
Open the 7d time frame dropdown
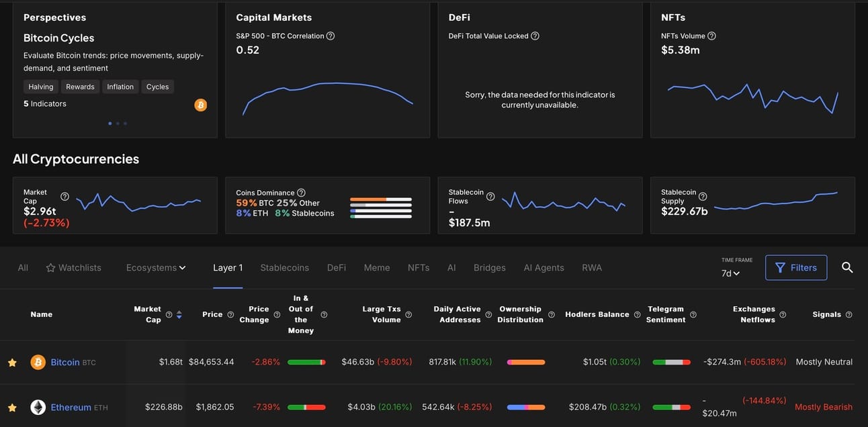point(731,273)
